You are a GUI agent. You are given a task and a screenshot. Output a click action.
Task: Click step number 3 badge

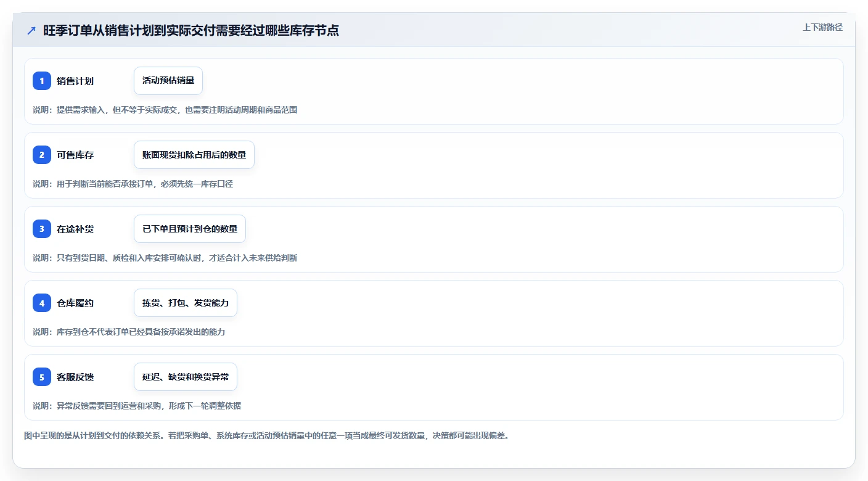[42, 229]
